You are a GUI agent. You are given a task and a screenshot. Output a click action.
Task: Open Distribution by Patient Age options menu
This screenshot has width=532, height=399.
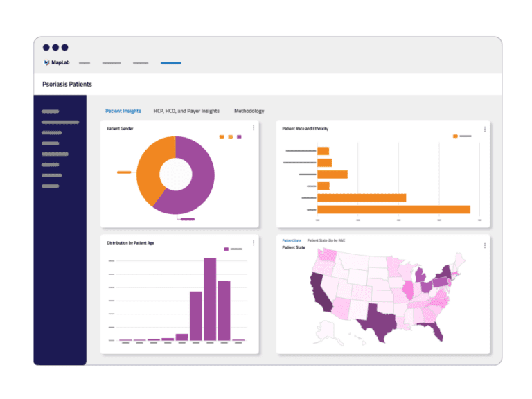[x=254, y=243]
